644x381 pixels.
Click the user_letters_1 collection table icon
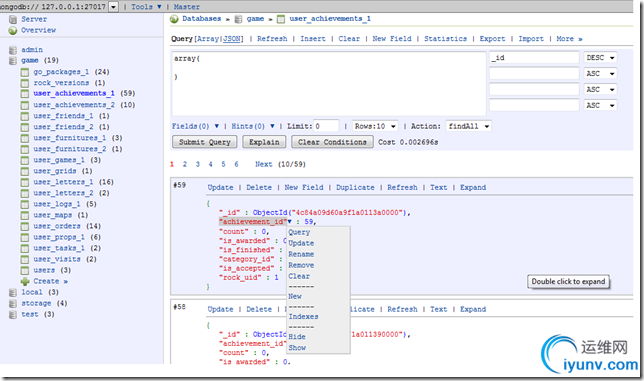pos(25,182)
